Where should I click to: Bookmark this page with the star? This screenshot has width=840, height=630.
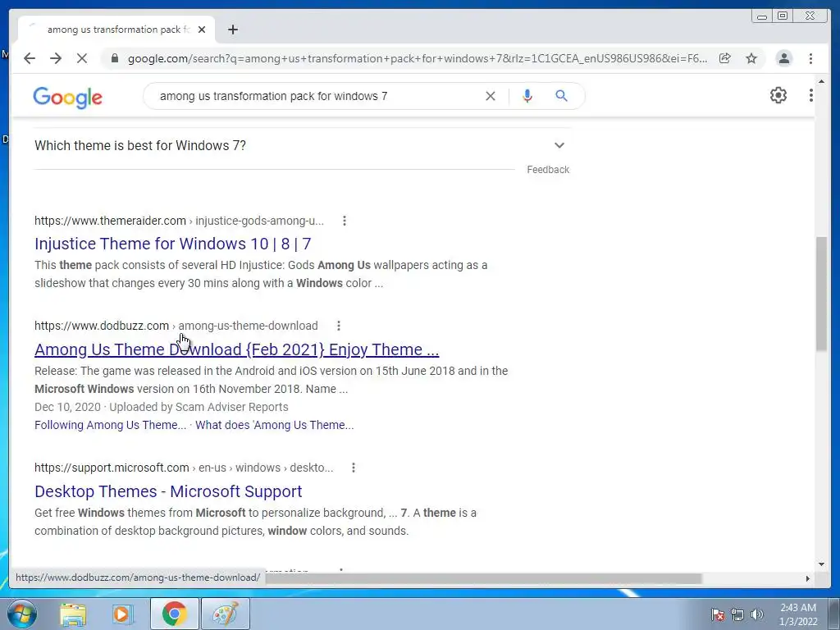751,58
